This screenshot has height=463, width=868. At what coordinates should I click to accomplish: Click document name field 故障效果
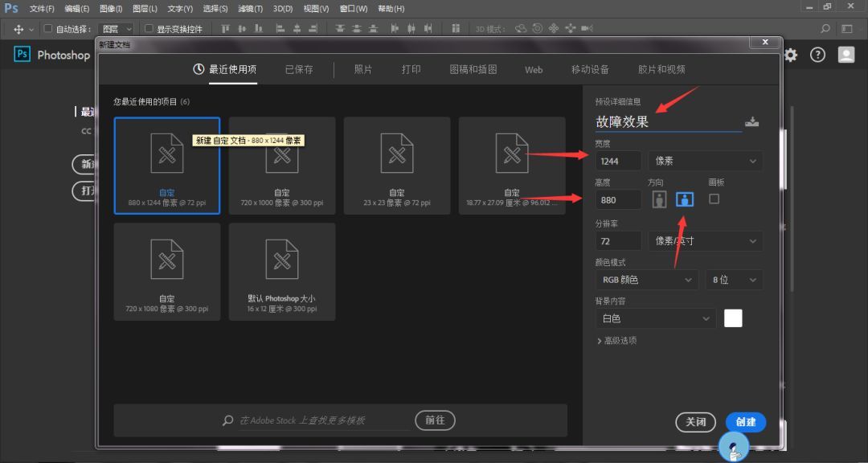(x=668, y=122)
